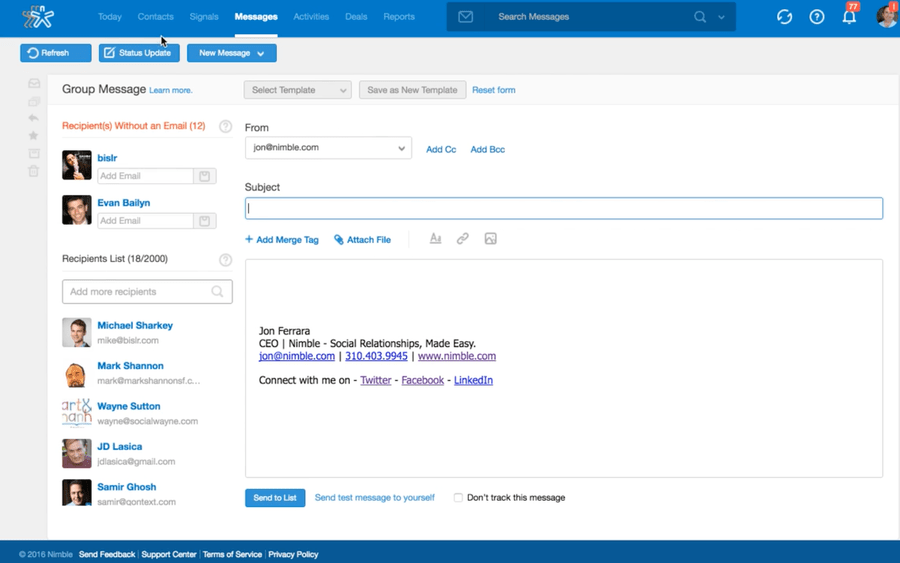
Task: Open the Signals tab
Action: click(x=204, y=17)
